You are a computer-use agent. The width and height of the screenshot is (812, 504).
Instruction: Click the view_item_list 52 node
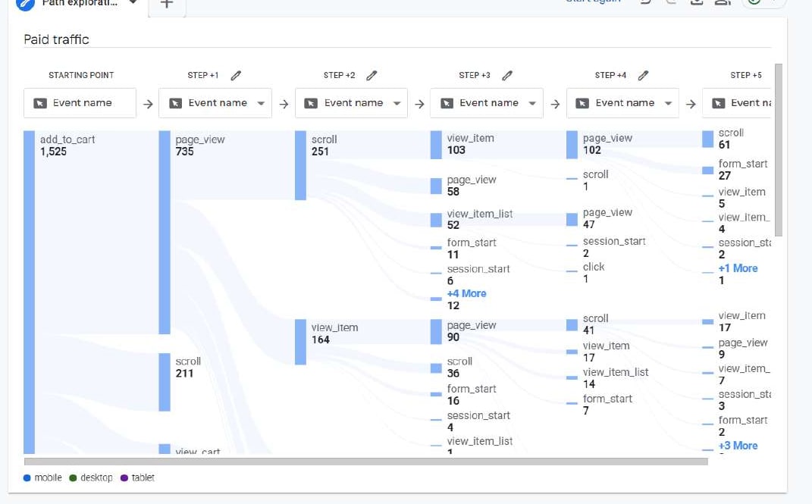tap(436, 219)
